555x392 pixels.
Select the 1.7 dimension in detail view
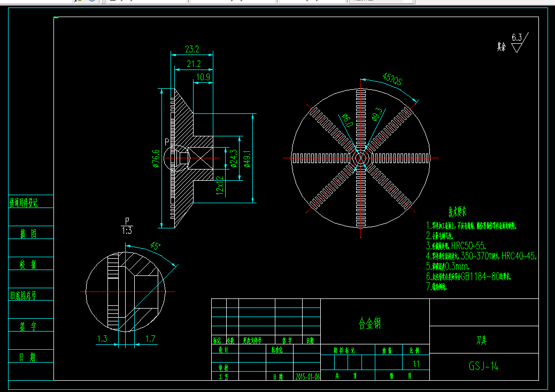point(150,339)
